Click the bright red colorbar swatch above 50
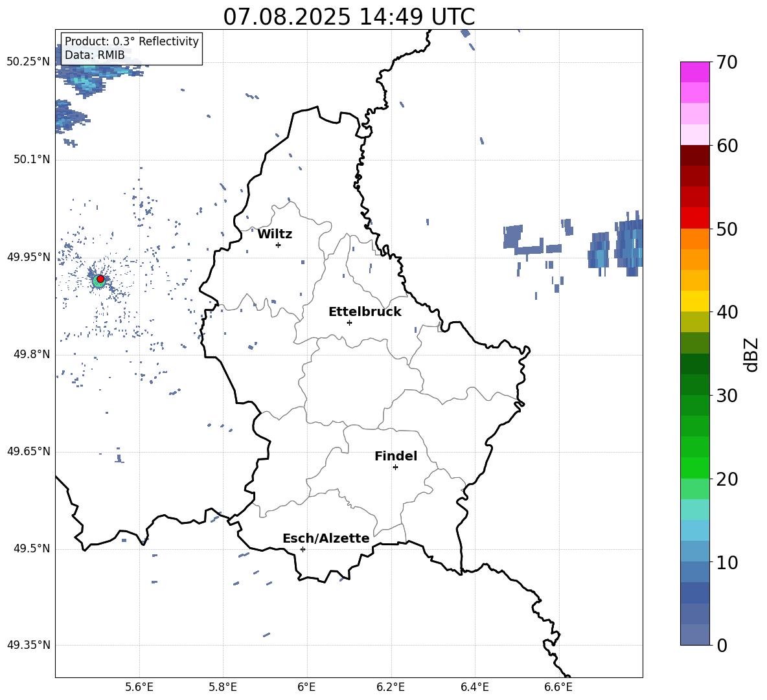 (x=694, y=218)
